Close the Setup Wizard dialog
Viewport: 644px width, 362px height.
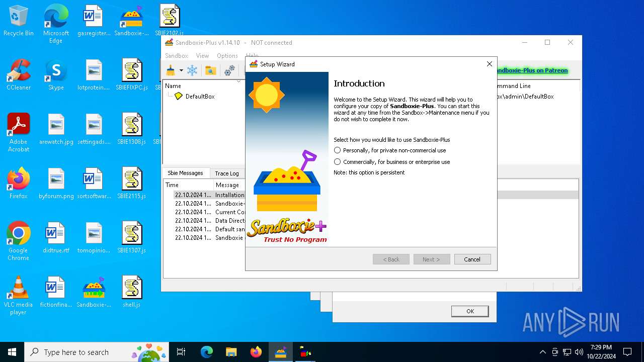pyautogui.click(x=489, y=64)
